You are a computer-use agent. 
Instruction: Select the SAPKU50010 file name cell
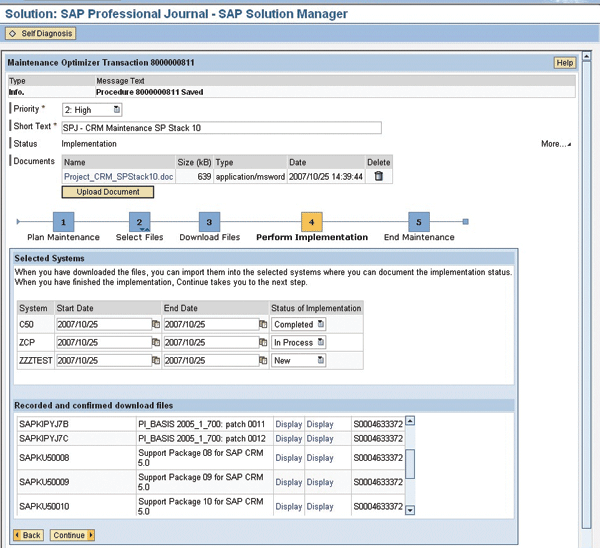pos(77,506)
